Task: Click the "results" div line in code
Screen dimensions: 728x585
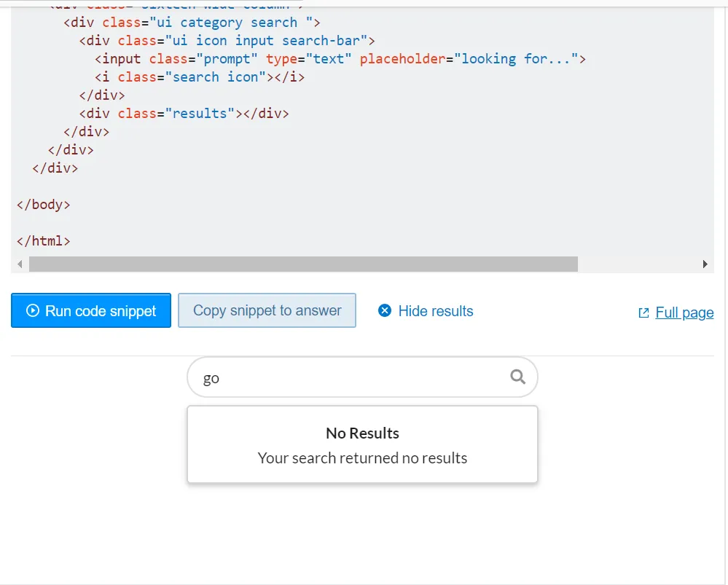Action: (x=184, y=114)
